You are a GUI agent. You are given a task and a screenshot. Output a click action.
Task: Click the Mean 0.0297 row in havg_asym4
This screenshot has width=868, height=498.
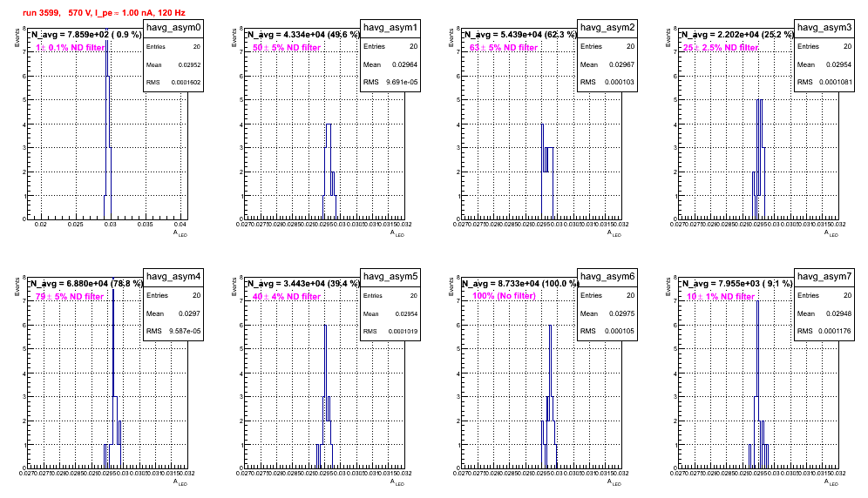pyautogui.click(x=173, y=313)
